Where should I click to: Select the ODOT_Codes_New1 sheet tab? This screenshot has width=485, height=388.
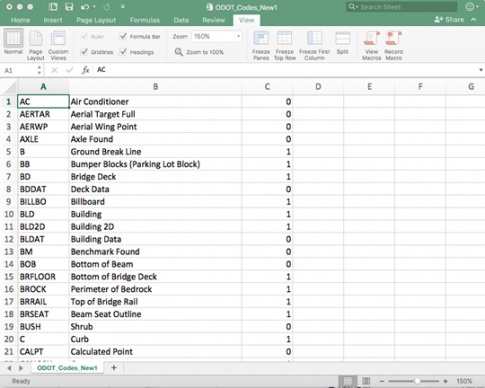pos(67,368)
